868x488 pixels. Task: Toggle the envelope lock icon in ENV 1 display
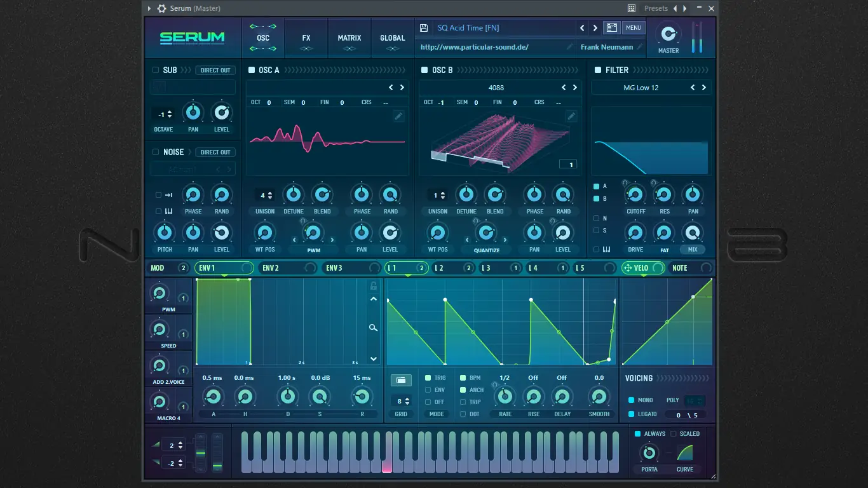(374, 286)
